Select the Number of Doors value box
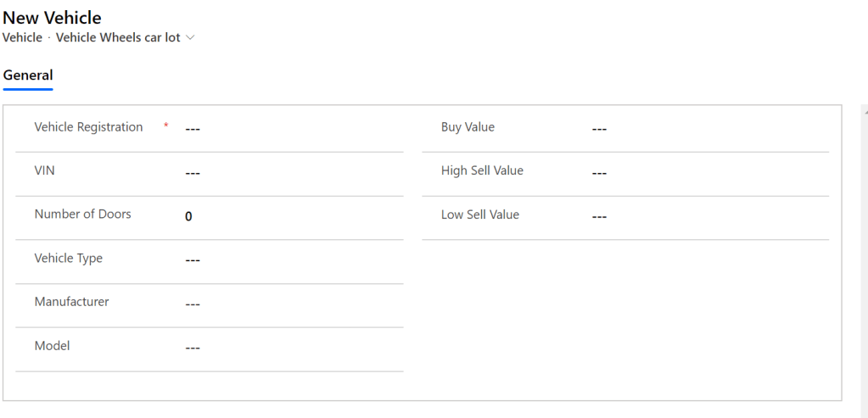Image resolution: width=868 pixels, height=418 pixels. pyautogui.click(x=288, y=216)
